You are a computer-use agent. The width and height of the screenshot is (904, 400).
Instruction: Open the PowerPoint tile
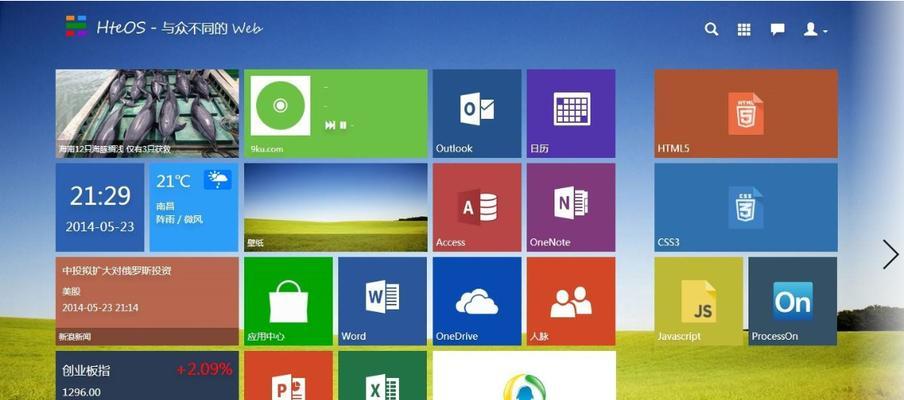click(x=288, y=376)
